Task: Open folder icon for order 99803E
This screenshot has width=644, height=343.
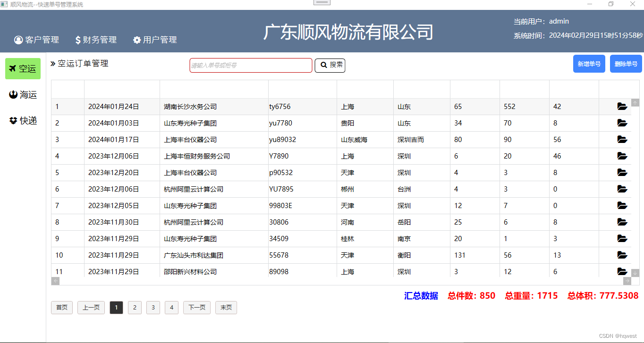Action: pos(622,206)
